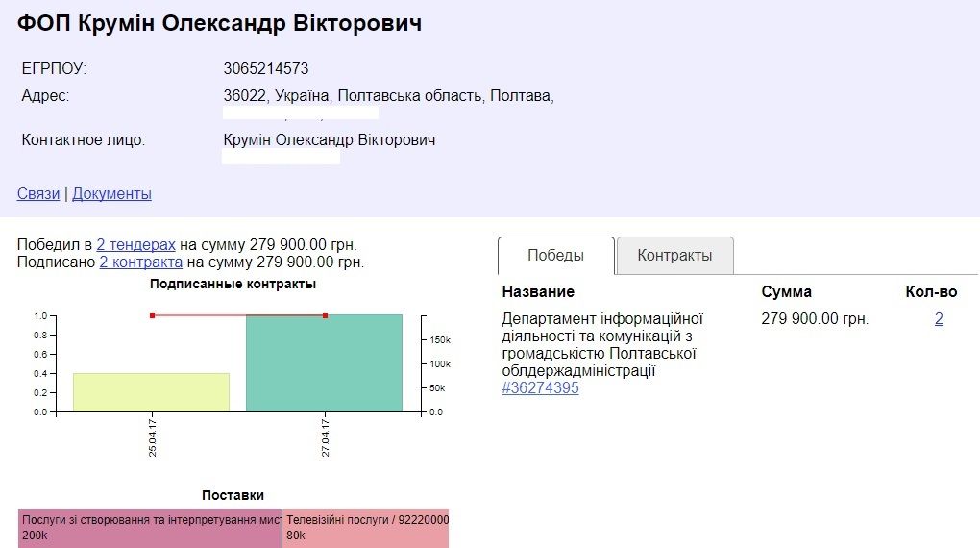Image resolution: width=980 pixels, height=548 pixels.
Task: Open the Документы link
Action: 111,194
